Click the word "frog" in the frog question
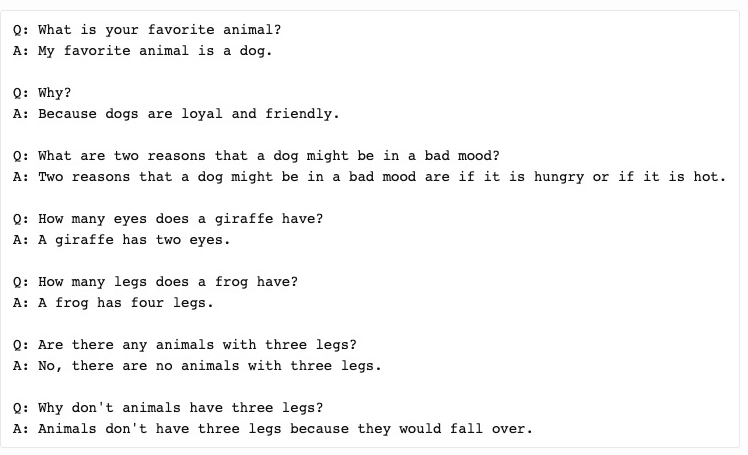This screenshot has width=748, height=455. pyautogui.click(x=231, y=282)
